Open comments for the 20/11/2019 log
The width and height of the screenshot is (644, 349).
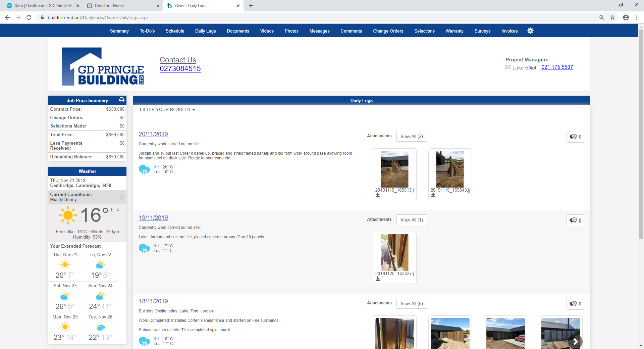(x=575, y=137)
